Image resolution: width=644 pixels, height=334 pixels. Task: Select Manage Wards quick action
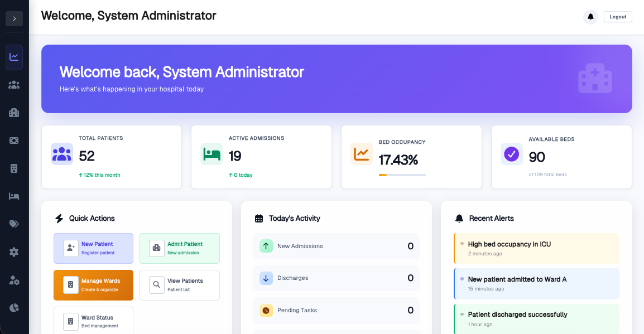tap(93, 285)
